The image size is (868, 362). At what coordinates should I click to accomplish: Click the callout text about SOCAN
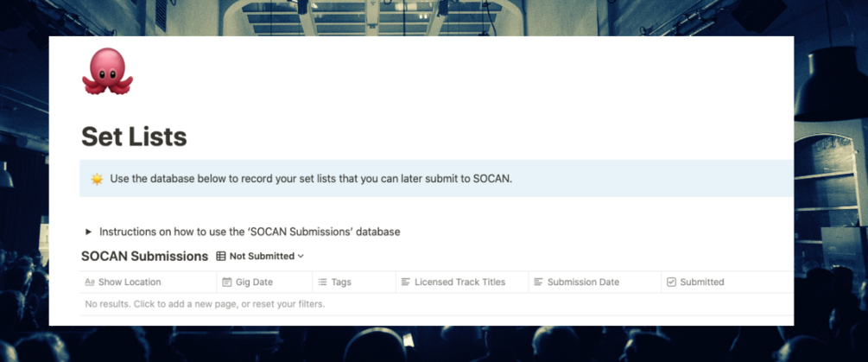[x=311, y=179]
